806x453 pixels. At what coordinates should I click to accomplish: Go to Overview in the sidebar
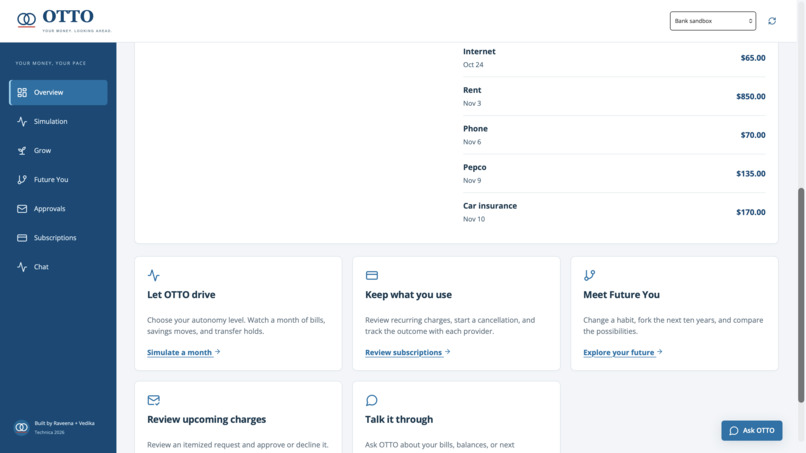tap(58, 93)
